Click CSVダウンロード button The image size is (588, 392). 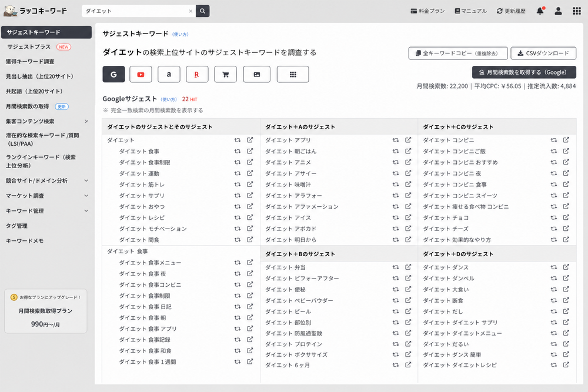543,53
